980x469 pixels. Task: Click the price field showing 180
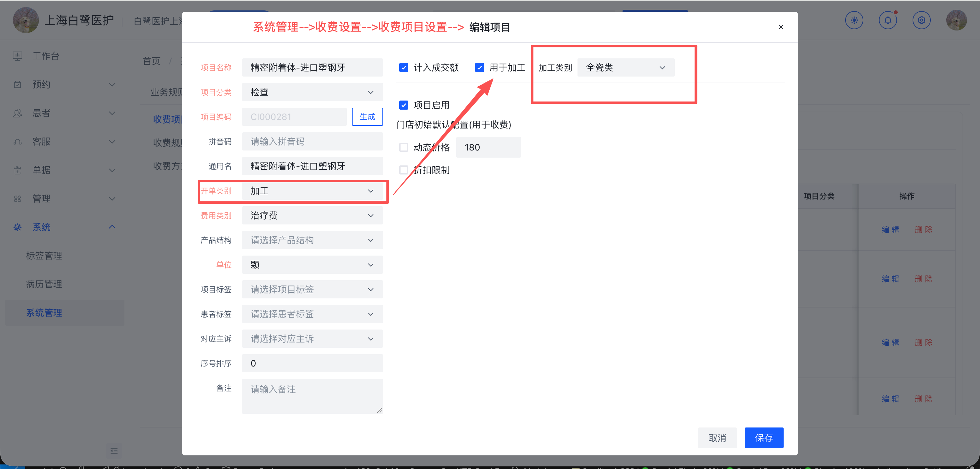[x=488, y=147]
